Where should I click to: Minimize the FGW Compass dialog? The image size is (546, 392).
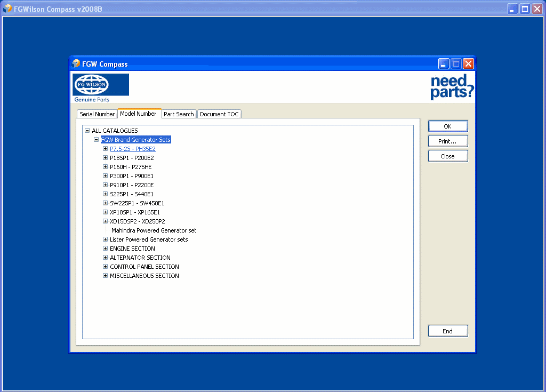tap(443, 64)
